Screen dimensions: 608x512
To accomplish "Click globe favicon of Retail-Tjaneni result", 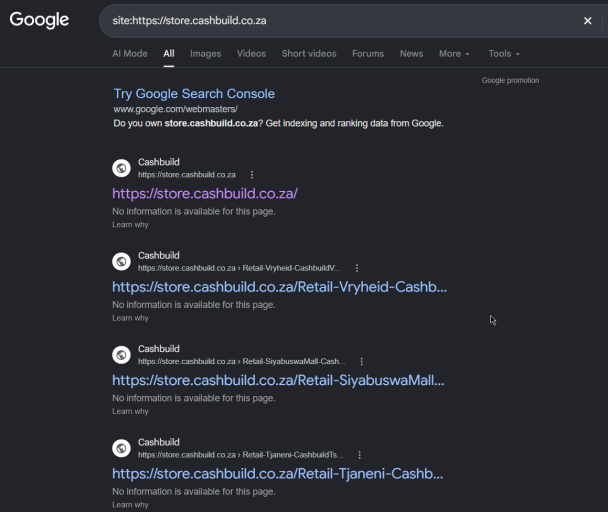I will click(121, 448).
